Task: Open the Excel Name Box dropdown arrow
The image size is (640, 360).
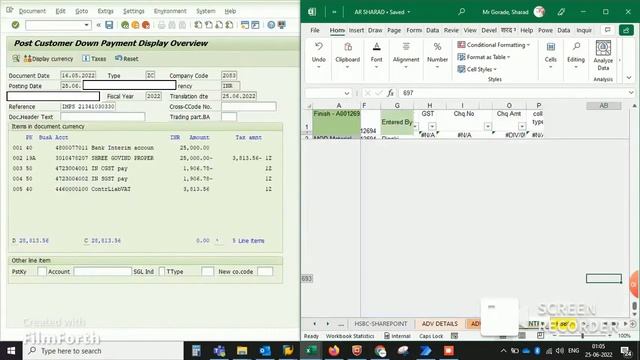Action: point(347,93)
